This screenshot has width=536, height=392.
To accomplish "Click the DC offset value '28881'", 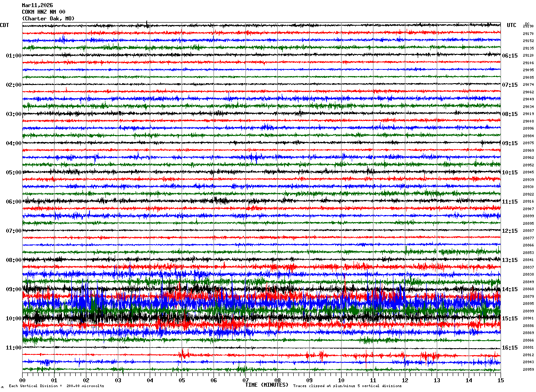I will (x=528, y=347).
